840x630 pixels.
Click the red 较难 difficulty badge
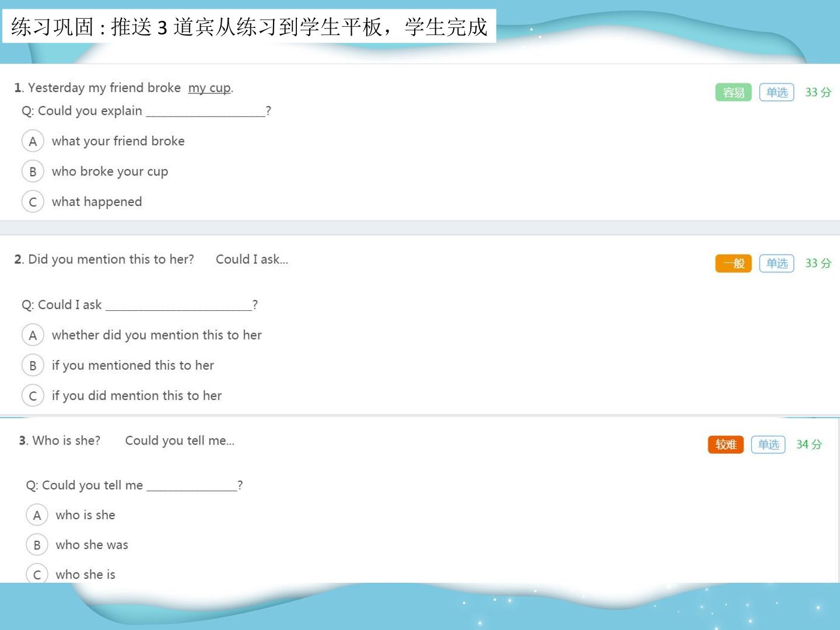[x=726, y=444]
